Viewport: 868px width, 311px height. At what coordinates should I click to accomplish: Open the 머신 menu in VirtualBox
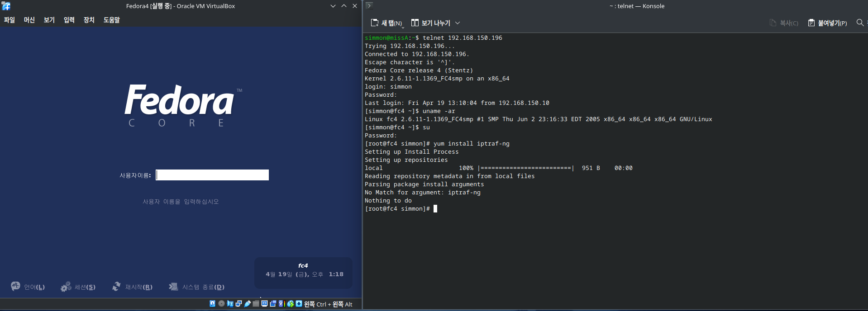coord(29,20)
